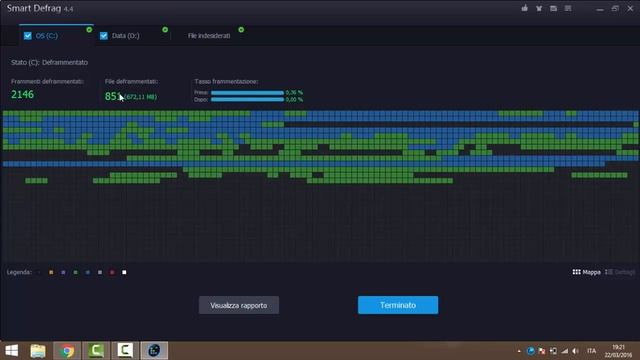Screen dimensions: 640x360
Task: Click the Dopo fragmentation rate bar
Action: click(247, 100)
